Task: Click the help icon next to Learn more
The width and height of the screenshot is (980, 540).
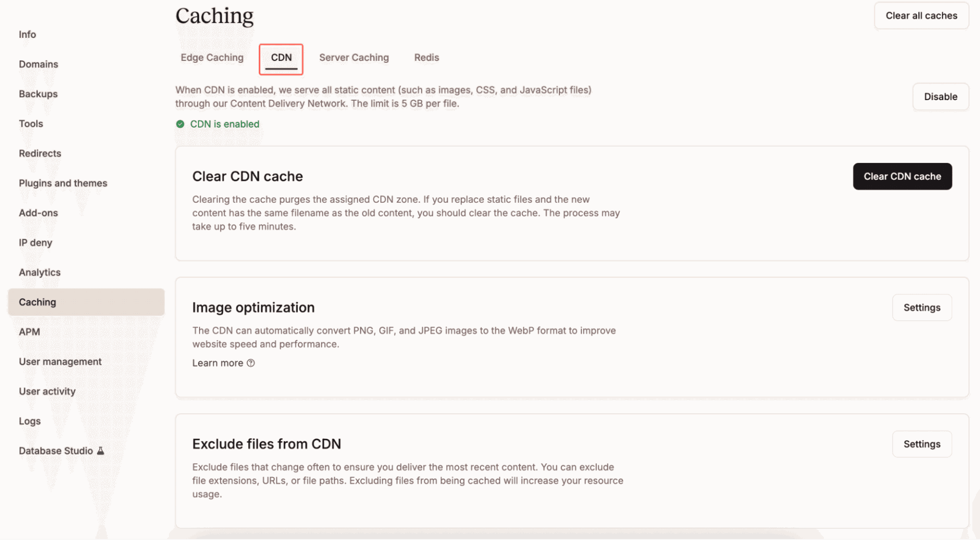Action: coord(251,363)
